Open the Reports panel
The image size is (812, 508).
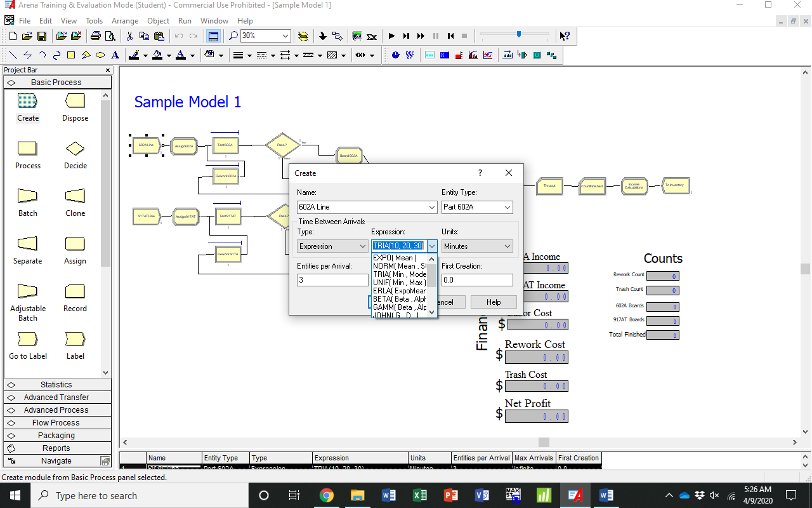click(56, 448)
